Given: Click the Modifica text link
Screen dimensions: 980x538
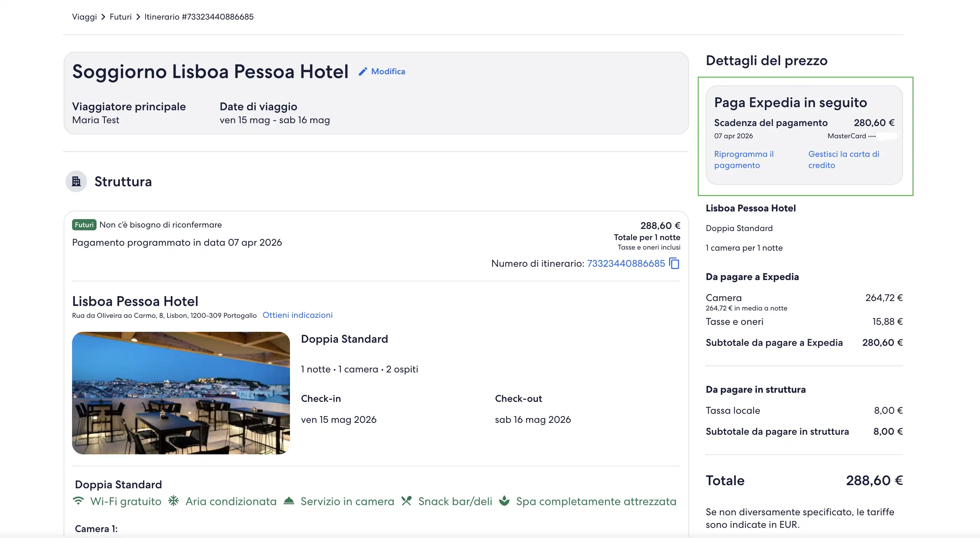Looking at the screenshot, I should (389, 71).
